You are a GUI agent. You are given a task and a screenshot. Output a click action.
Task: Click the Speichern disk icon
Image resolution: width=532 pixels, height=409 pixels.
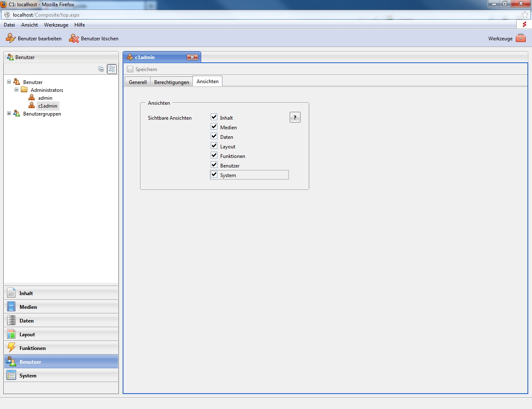pyautogui.click(x=130, y=69)
